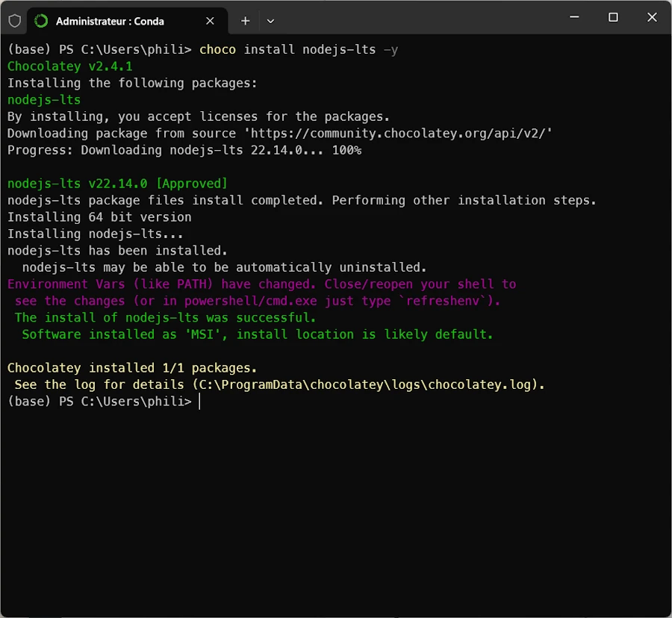Screen dimensions: 672x618
Task: Click 'may be able to be automatically uninstalled' line
Action: click(x=225, y=268)
